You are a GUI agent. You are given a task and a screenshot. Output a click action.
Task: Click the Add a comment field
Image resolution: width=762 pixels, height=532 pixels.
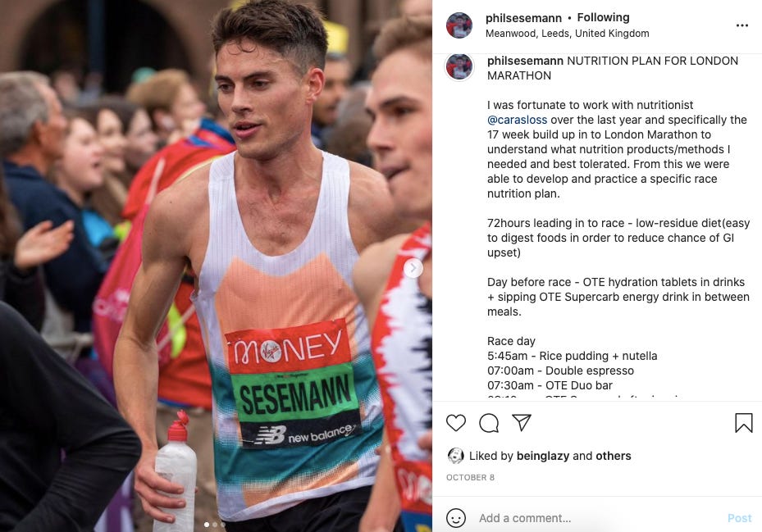tap(574, 518)
